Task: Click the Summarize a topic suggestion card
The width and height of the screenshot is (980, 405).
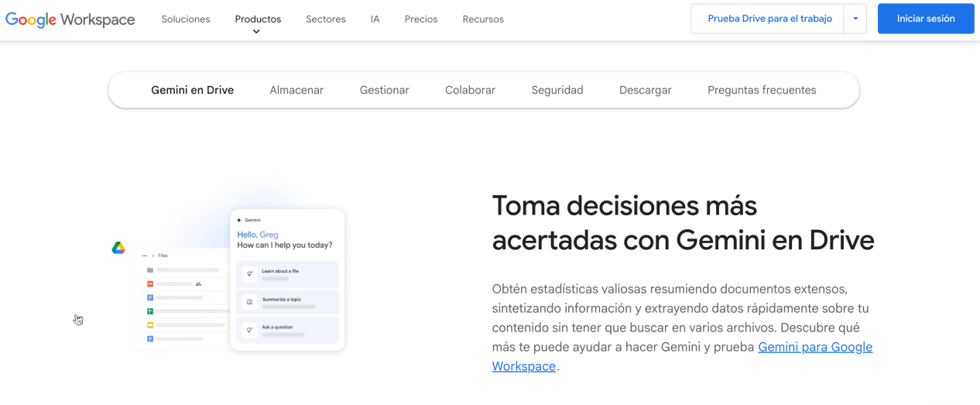Action: [287, 302]
